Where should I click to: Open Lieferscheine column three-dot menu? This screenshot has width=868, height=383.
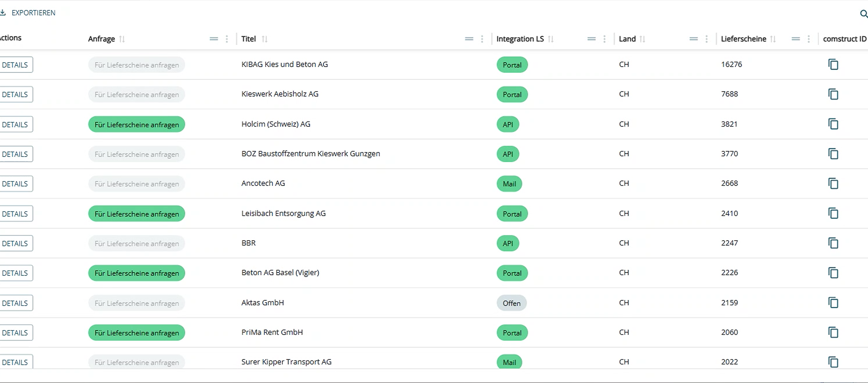click(x=809, y=39)
